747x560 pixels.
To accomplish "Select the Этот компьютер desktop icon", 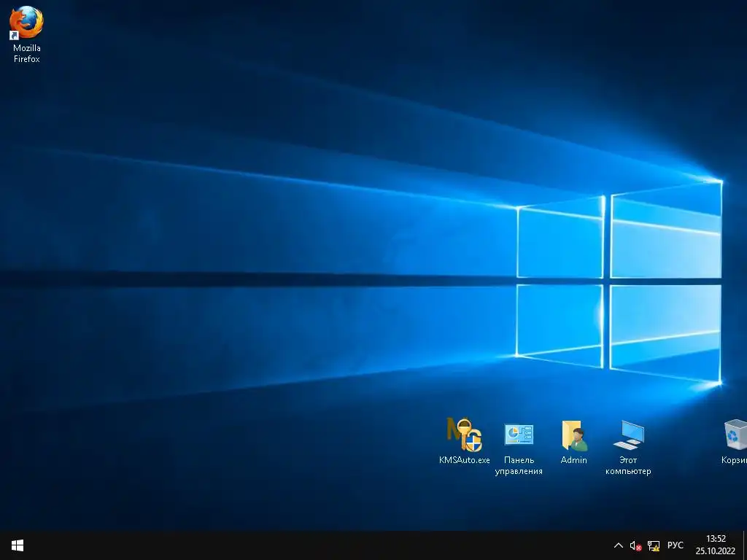I will [x=628, y=447].
